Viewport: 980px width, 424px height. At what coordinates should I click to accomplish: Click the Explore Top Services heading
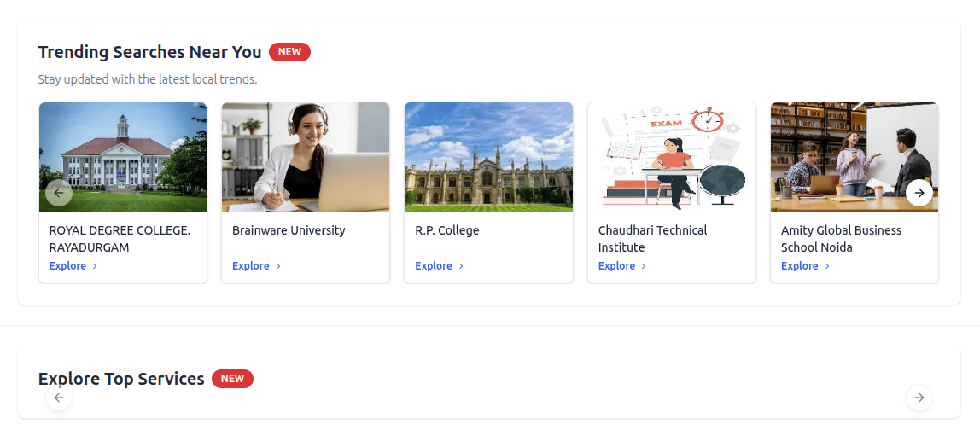click(x=121, y=379)
